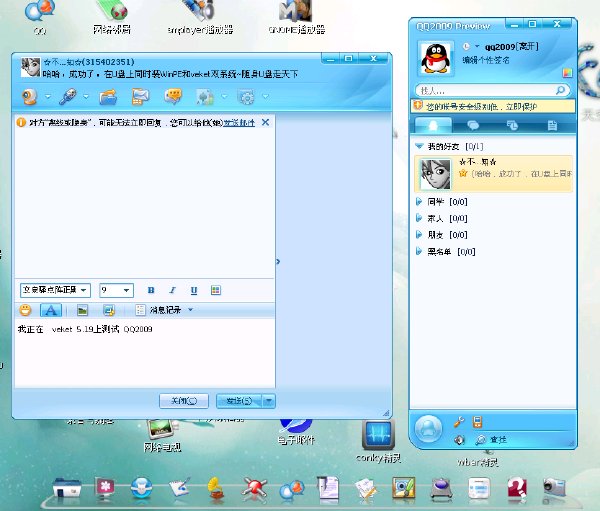Open gramophone music player dock icon
This screenshot has width=600, height=511.
coord(216,488)
